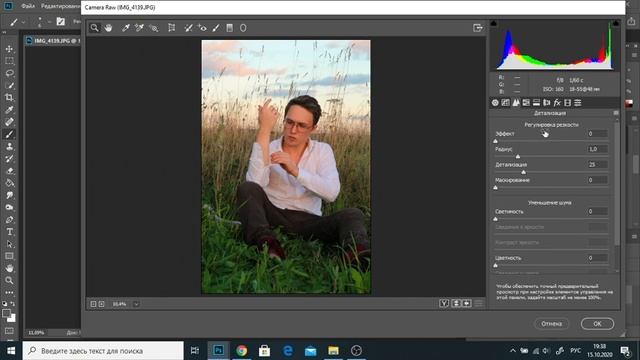Open the Файл menu
Image resolution: width=640 pixels, height=360 pixels.
(28, 6)
